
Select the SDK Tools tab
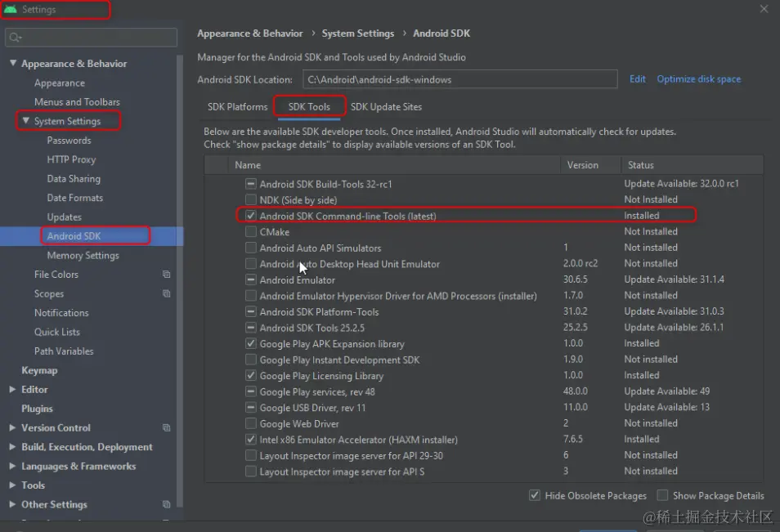(309, 107)
